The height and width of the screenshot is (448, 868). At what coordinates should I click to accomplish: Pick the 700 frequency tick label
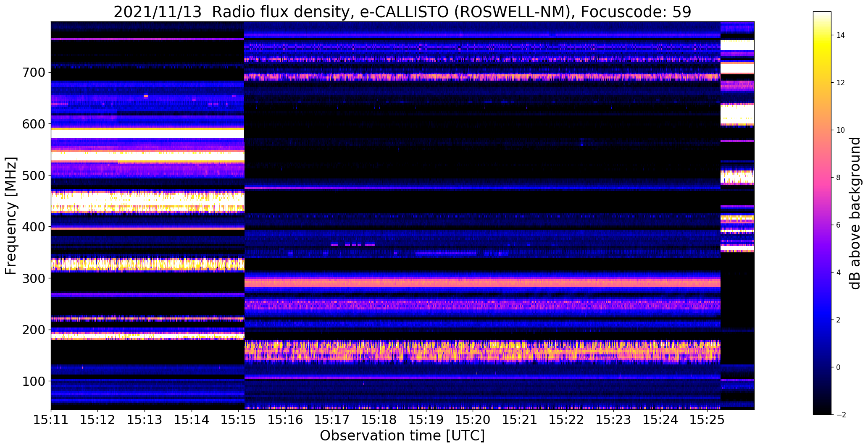pos(33,73)
